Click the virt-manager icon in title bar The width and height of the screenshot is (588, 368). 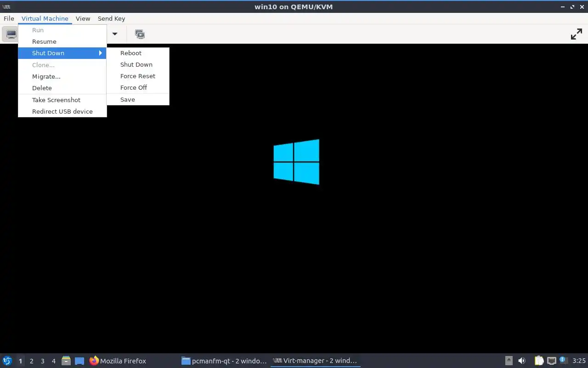(x=6, y=7)
